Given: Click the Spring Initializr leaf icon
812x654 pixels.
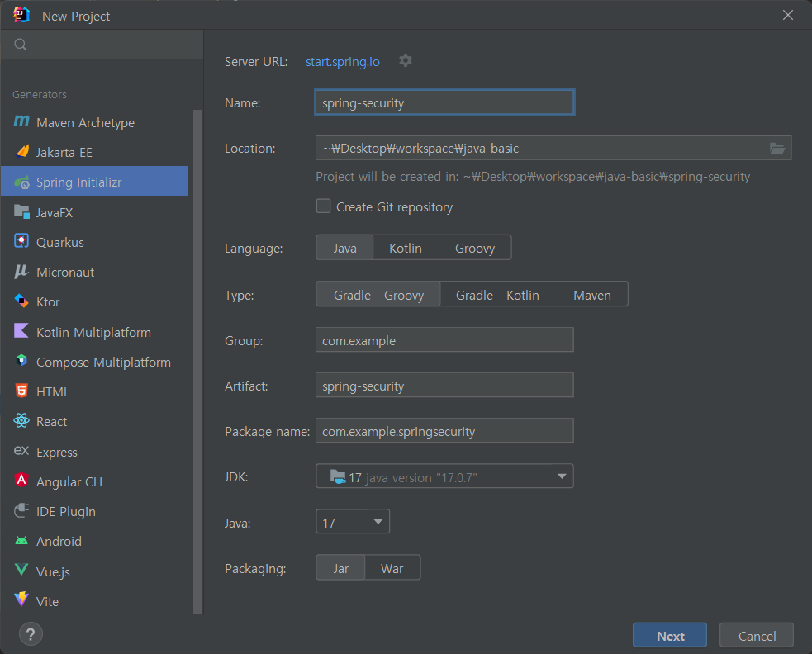Looking at the screenshot, I should [x=21, y=182].
